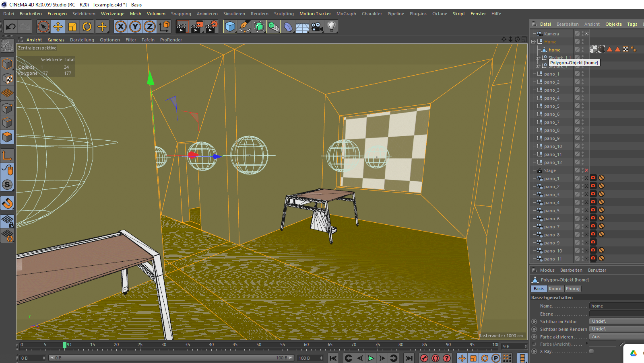This screenshot has height=363, width=644.
Task: Select the Rotate tool in the toolbar
Action: point(87,27)
